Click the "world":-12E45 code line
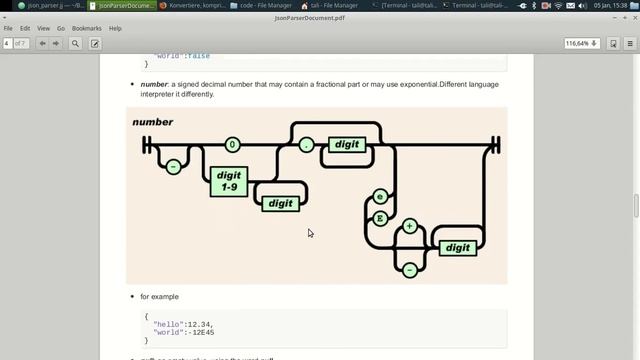 coord(184,333)
